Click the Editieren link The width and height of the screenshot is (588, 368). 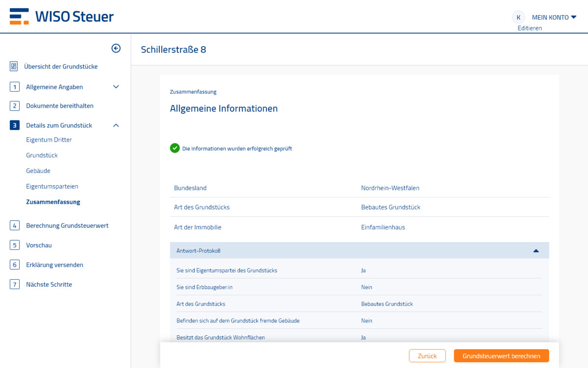(530, 28)
